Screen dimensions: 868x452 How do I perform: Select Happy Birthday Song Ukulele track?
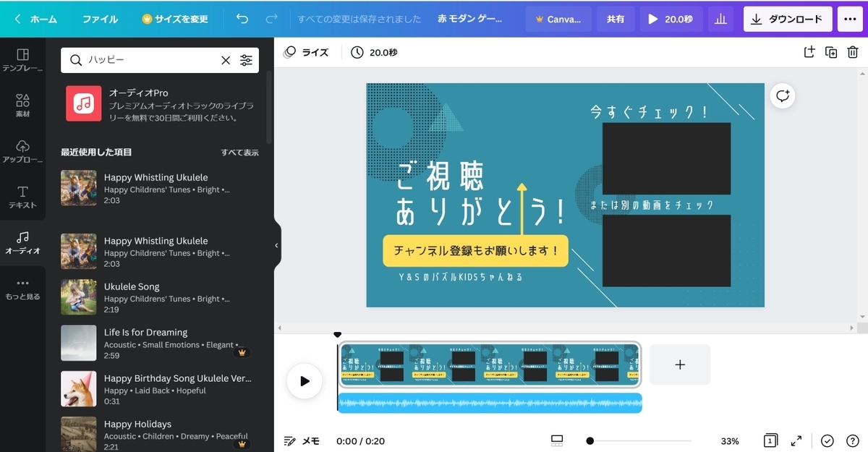160,389
